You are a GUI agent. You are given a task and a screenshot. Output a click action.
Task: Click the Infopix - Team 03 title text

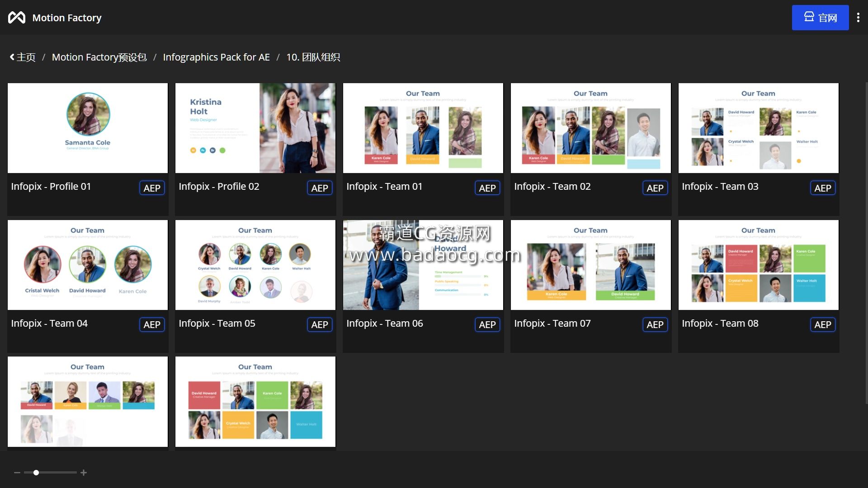(720, 187)
